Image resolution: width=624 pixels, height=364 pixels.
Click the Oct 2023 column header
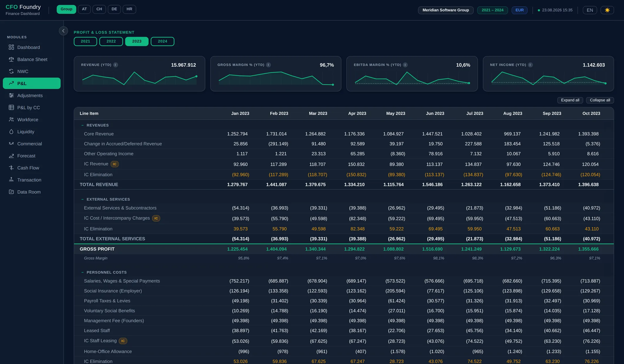(x=591, y=113)
